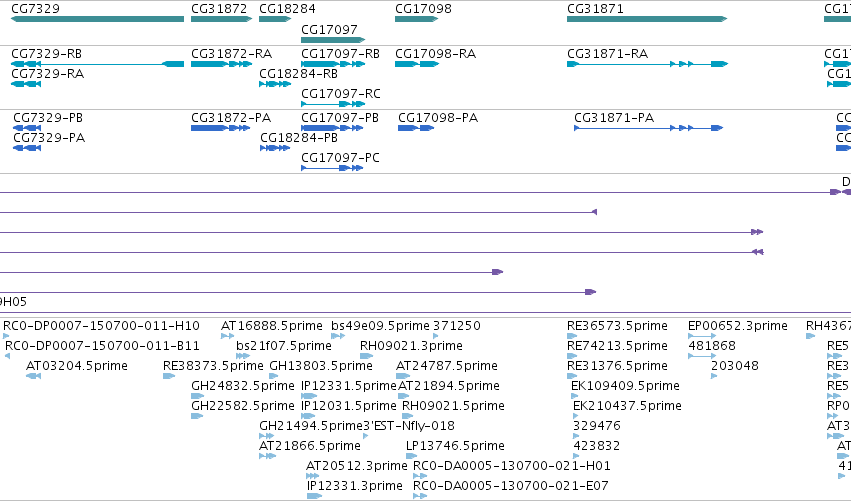Select the CG31872 gene feature
Image resolution: width=851 pixels, height=501 pixels.
(x=221, y=19)
